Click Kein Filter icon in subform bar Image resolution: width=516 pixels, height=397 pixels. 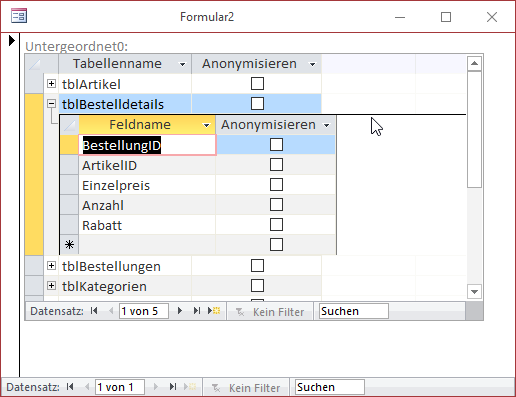tap(240, 312)
